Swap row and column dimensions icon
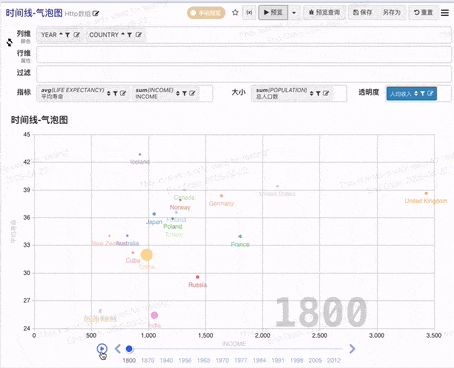 [9, 42]
